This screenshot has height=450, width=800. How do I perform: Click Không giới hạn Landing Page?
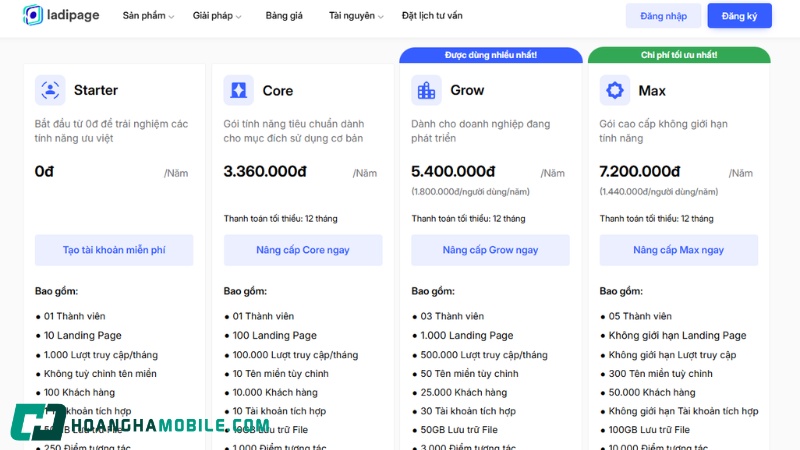pos(677,335)
